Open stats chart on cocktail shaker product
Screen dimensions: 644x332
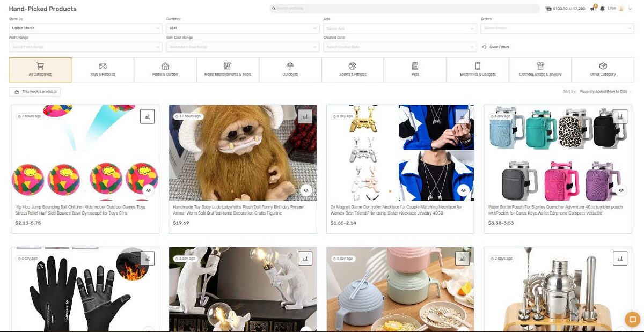click(620, 258)
